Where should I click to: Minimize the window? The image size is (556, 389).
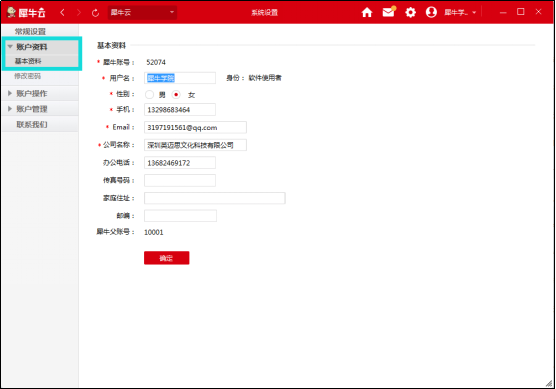(x=503, y=12)
